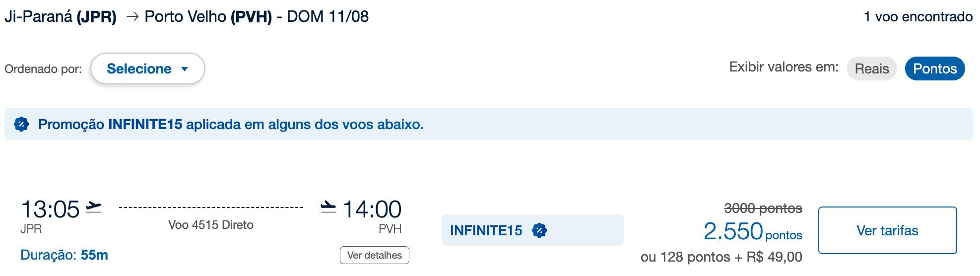
Task: Click the landing airplane icon beside 14:00
Action: coord(328,207)
